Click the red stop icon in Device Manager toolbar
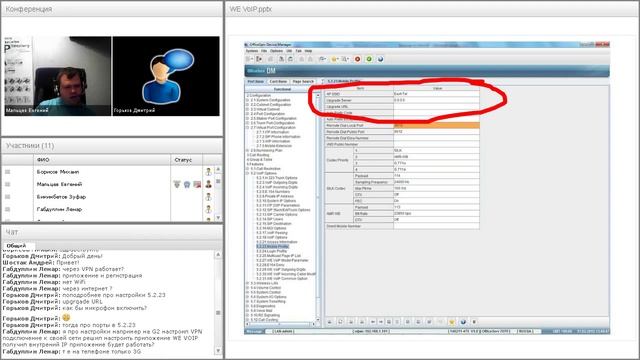 point(358,59)
